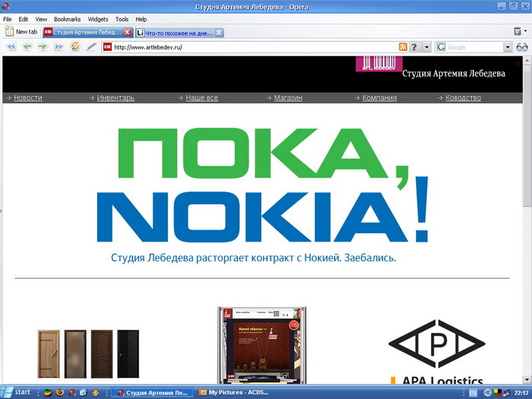Image resolution: width=532 pixels, height=399 pixels.
Task: Close the Что-то похожее на дне tab
Action: click(x=220, y=33)
